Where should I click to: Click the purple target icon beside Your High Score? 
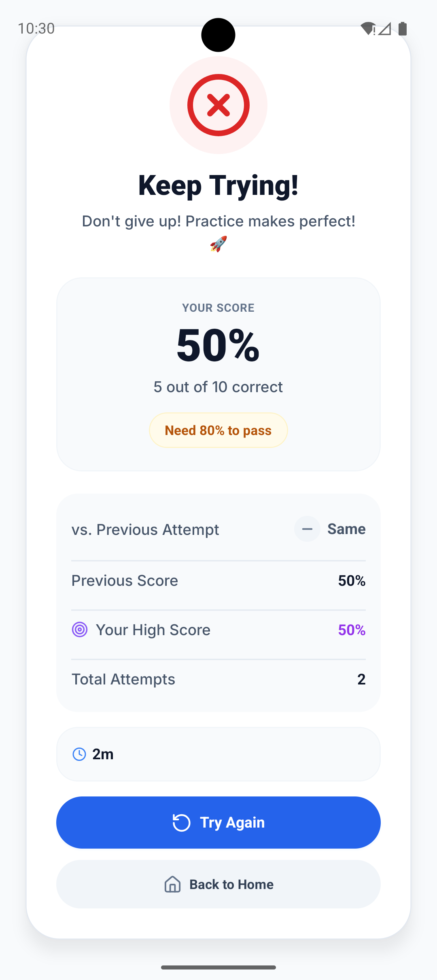click(79, 629)
